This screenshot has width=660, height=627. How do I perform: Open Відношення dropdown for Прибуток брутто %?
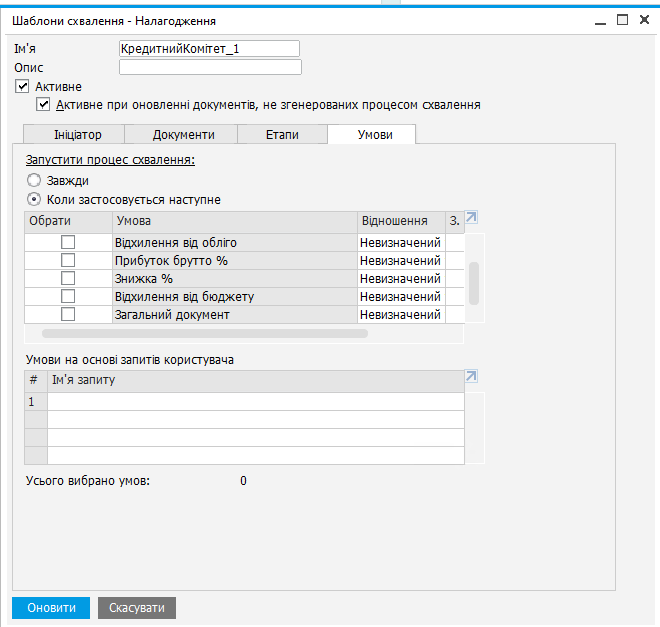tap(400, 261)
